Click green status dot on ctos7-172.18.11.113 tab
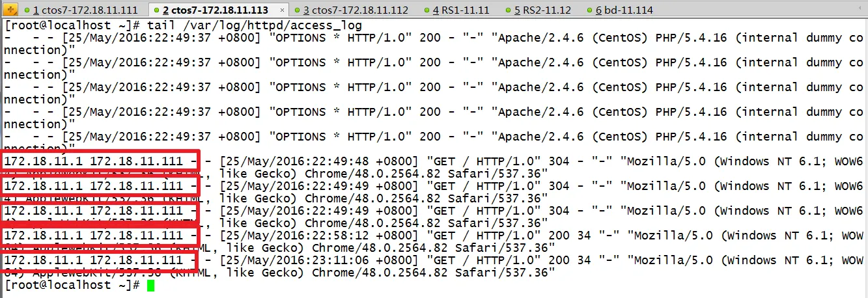 coord(156,11)
